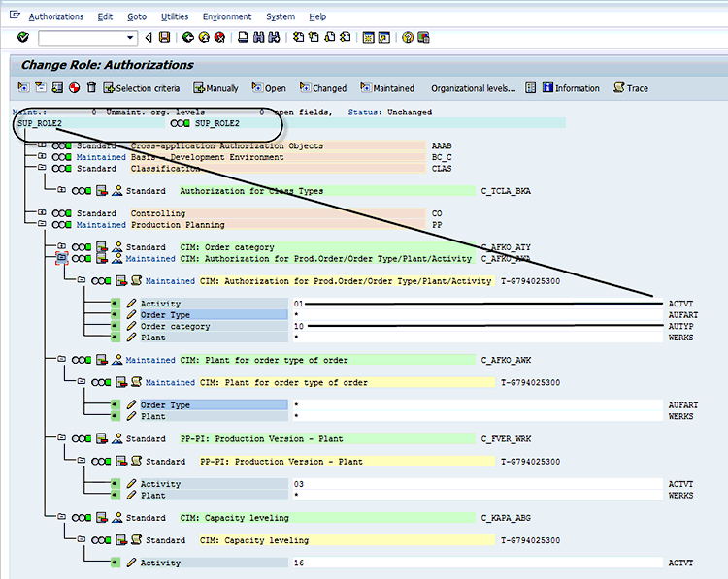The width and height of the screenshot is (728, 579).
Task: Click the red Cancel icon
Action: pyautogui.click(x=219, y=37)
